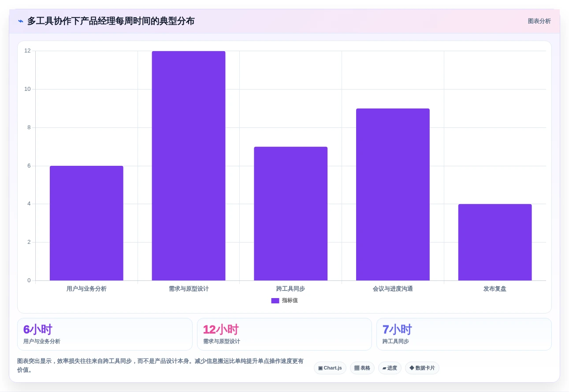Click the summary paragraph starting 图表突出显示
This screenshot has height=392, width=569.
(x=160, y=365)
